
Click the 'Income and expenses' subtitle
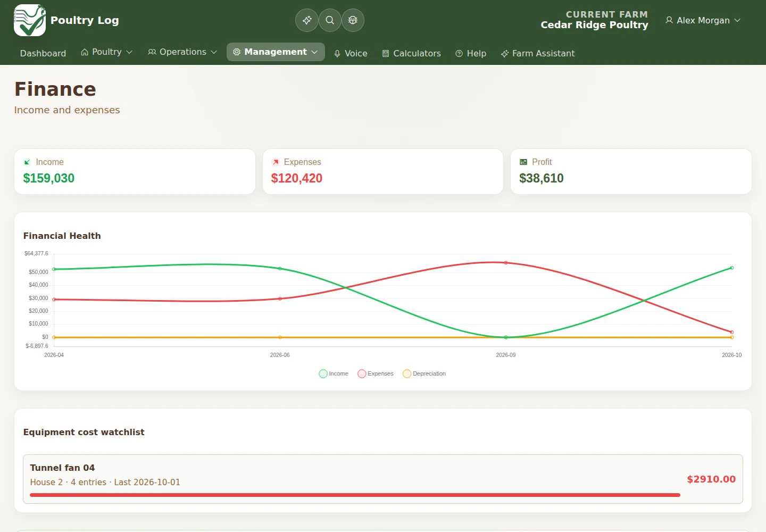pyautogui.click(x=67, y=110)
